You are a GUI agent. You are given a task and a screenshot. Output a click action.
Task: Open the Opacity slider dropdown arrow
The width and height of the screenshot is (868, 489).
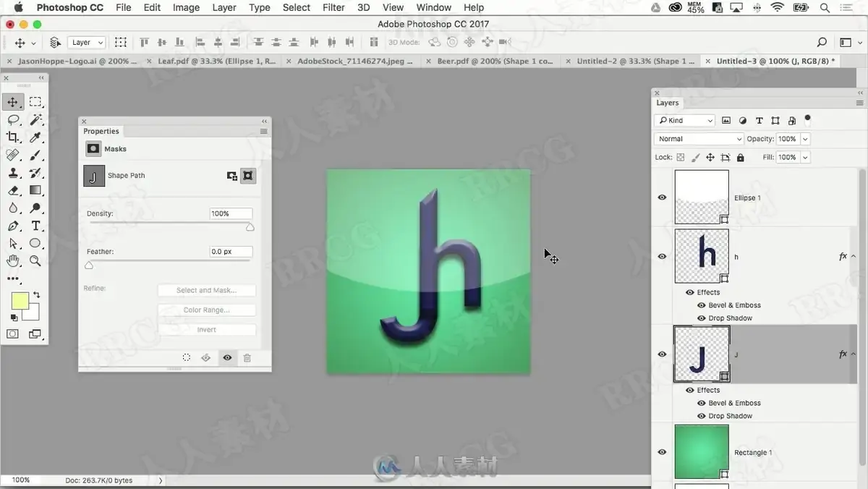(x=805, y=139)
